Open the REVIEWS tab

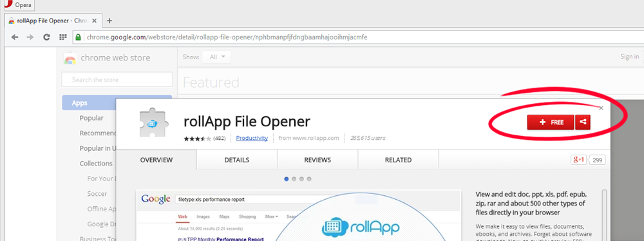pos(317,160)
